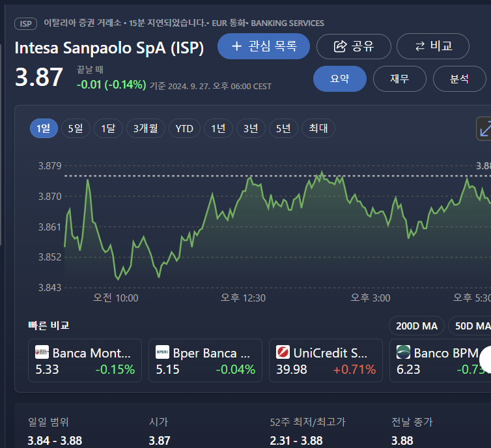The height and width of the screenshot is (448, 491).
Task: Click the share arrow icon
Action: pyautogui.click(x=341, y=46)
